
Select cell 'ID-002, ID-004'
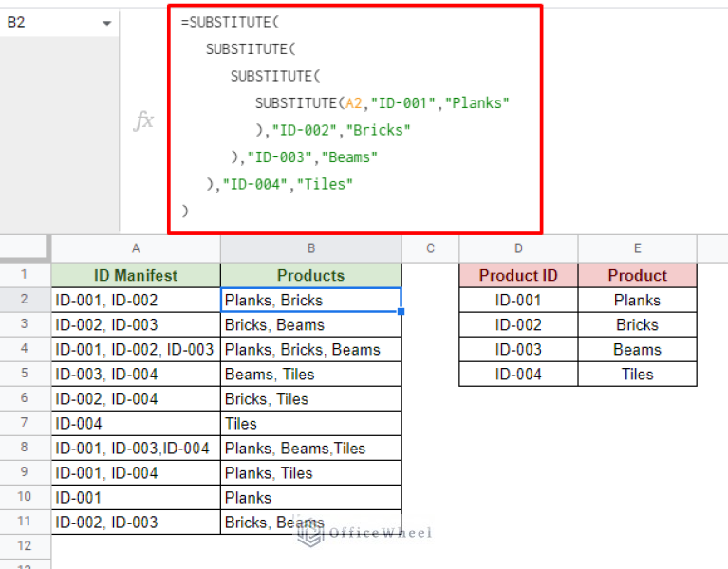tap(136, 399)
